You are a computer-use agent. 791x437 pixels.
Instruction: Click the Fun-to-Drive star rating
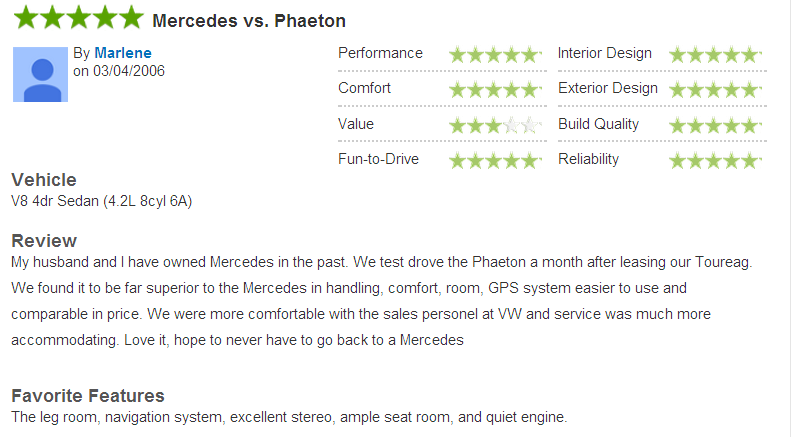495,160
